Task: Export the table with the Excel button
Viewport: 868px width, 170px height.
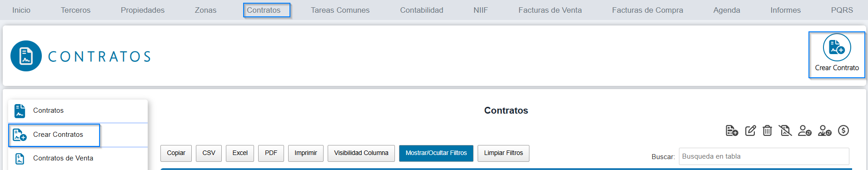Action: tap(240, 153)
